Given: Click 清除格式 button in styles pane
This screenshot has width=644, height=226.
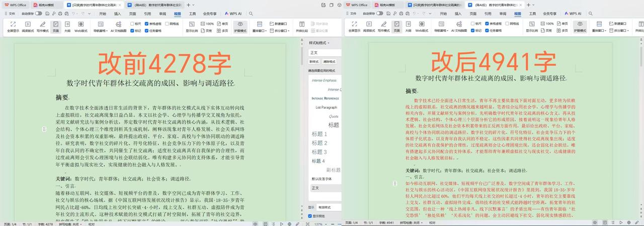Looking at the screenshot, I should (329, 61).
